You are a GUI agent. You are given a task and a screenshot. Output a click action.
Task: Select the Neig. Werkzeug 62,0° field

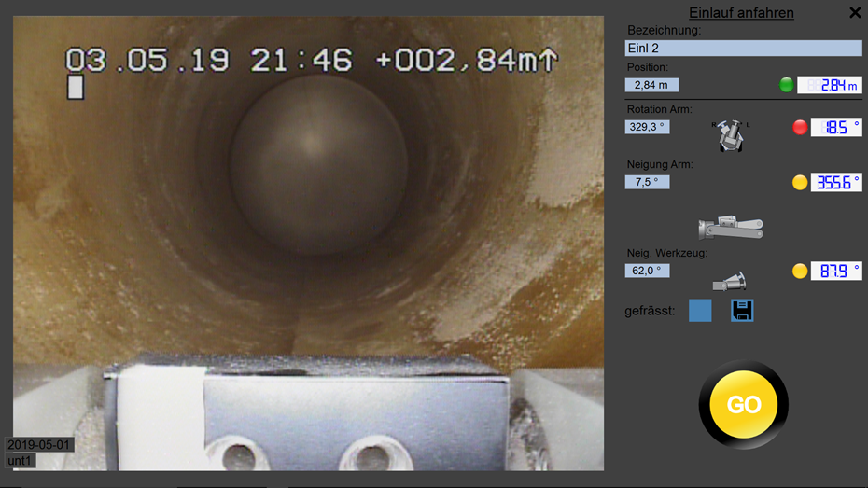(647, 271)
